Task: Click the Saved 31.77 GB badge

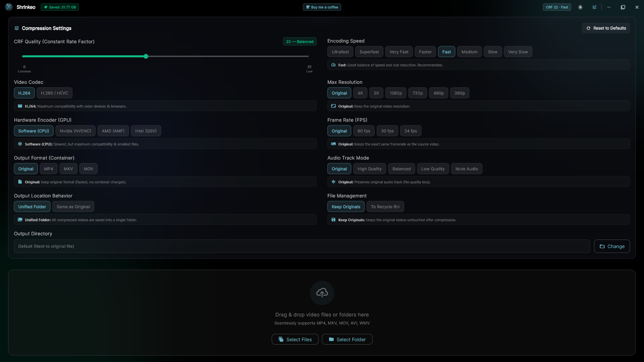Action: pos(60,7)
